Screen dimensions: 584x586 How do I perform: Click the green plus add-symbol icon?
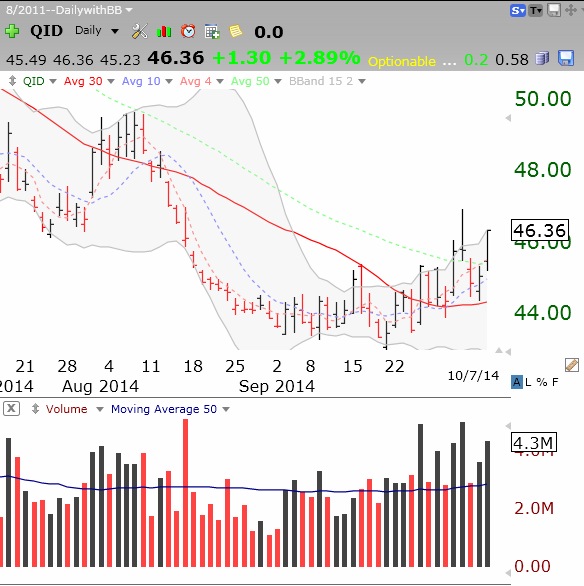coord(12,31)
